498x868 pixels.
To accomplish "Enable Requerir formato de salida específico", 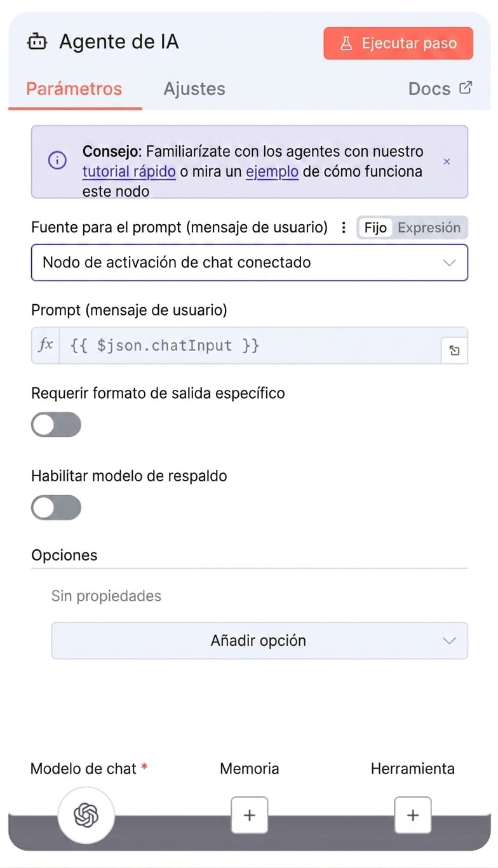I will [56, 425].
